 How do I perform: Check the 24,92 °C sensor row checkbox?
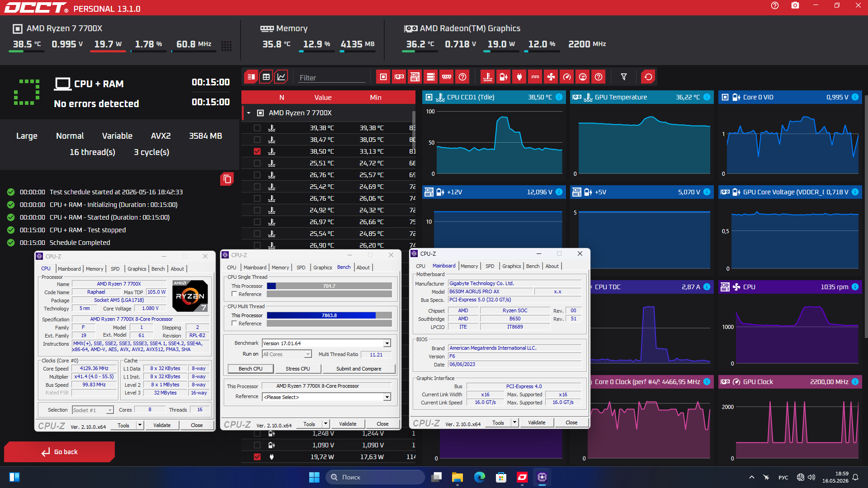pyautogui.click(x=257, y=210)
